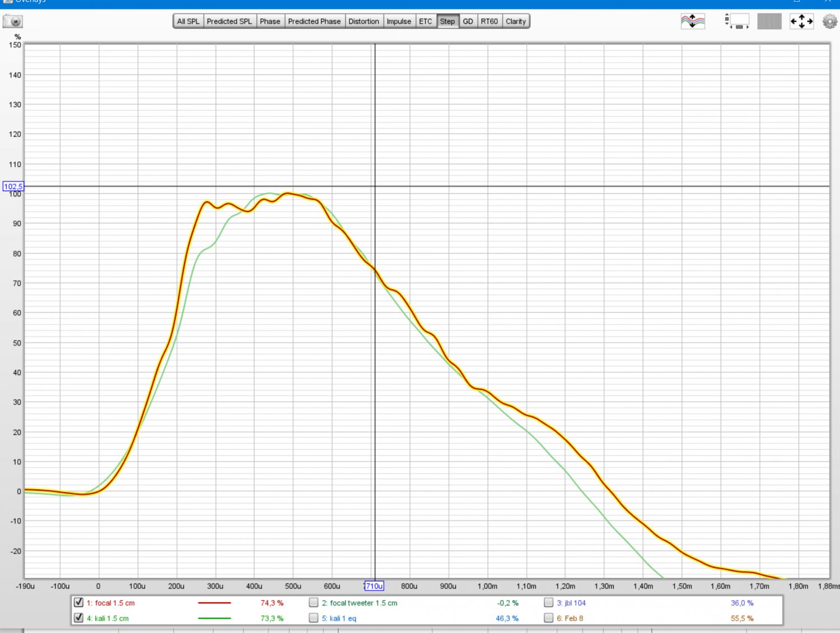Enable the Feb 8 trace

pyautogui.click(x=549, y=618)
